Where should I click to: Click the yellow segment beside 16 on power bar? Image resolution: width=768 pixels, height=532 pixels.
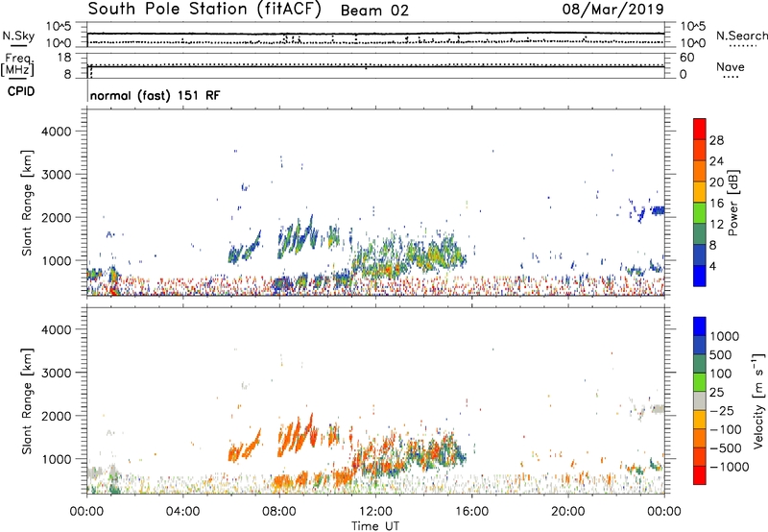pyautogui.click(x=700, y=192)
